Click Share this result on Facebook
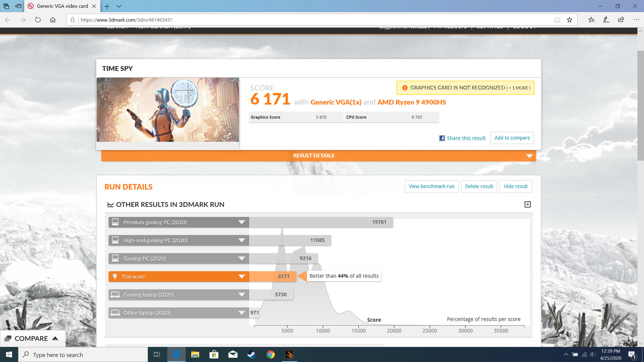Viewport: 644px width, 362px height. point(463,138)
